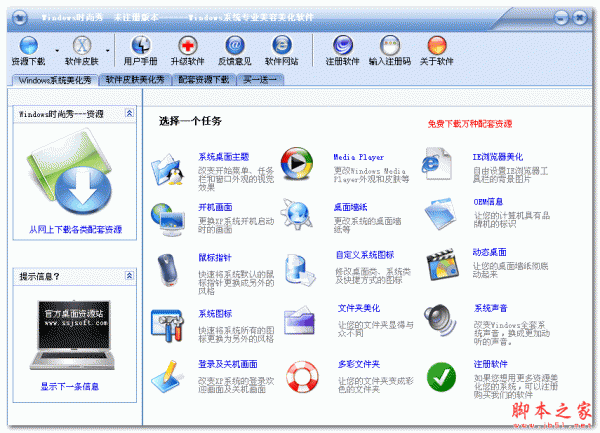The height and width of the screenshot is (433, 600).
Task: Switch to the 买一送一 tab
Action: 260,80
